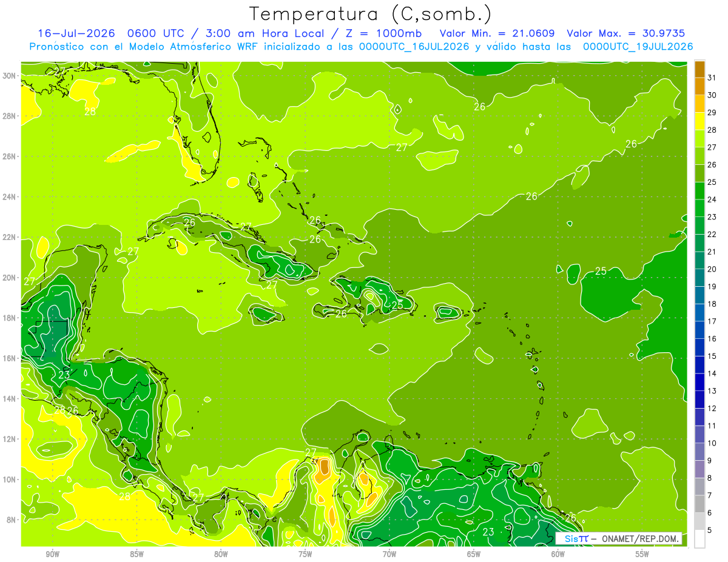Click the '0000UTC_16JUL2026' initialization time
The width and height of the screenshot is (728, 562).
click(x=414, y=47)
